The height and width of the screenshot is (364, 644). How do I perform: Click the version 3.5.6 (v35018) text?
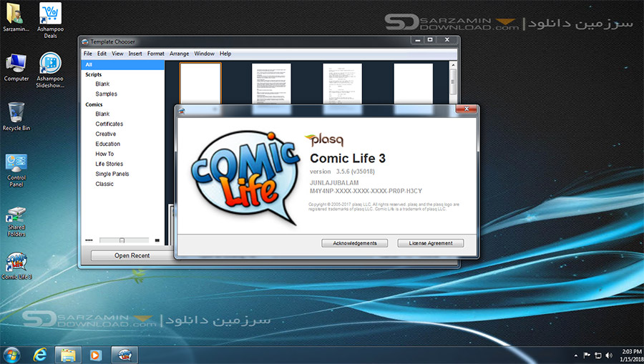[x=342, y=172]
